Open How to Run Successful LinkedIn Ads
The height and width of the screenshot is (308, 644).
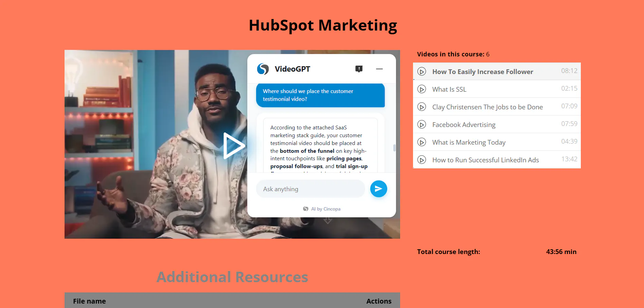pos(497,160)
